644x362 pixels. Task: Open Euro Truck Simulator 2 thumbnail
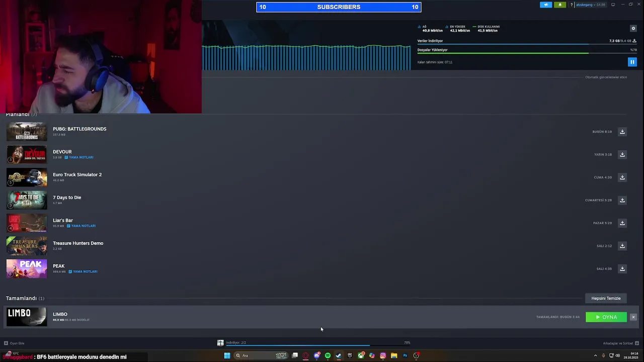coord(27,177)
